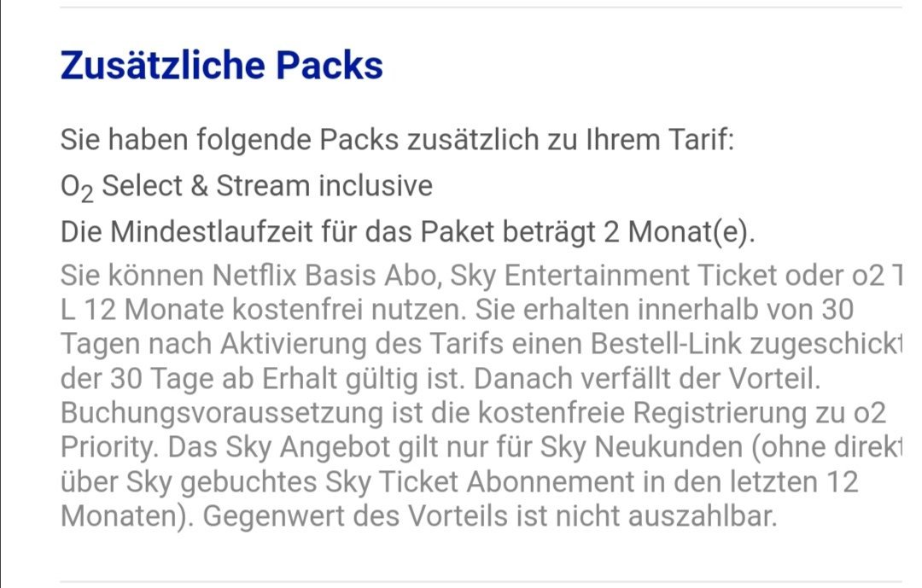Click the 30 Tage ab Erhalt text

224,379
